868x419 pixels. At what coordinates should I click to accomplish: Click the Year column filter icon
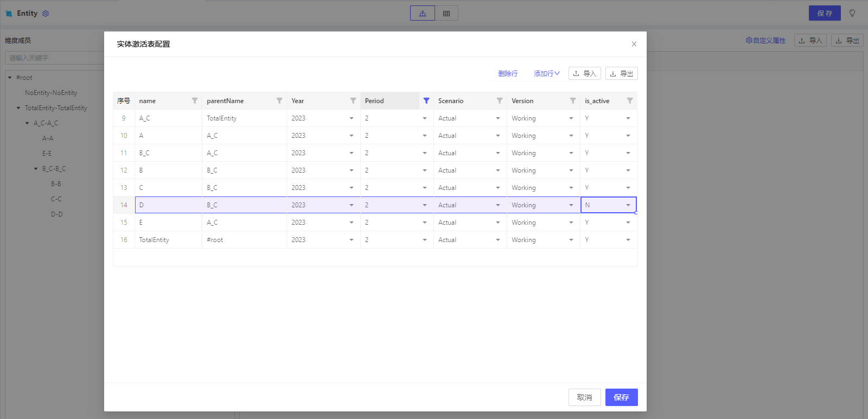(353, 101)
